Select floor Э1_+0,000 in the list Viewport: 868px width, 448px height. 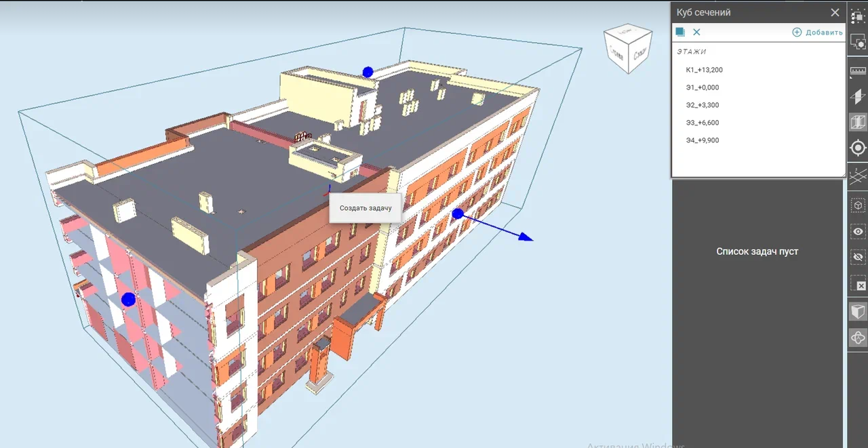702,87
